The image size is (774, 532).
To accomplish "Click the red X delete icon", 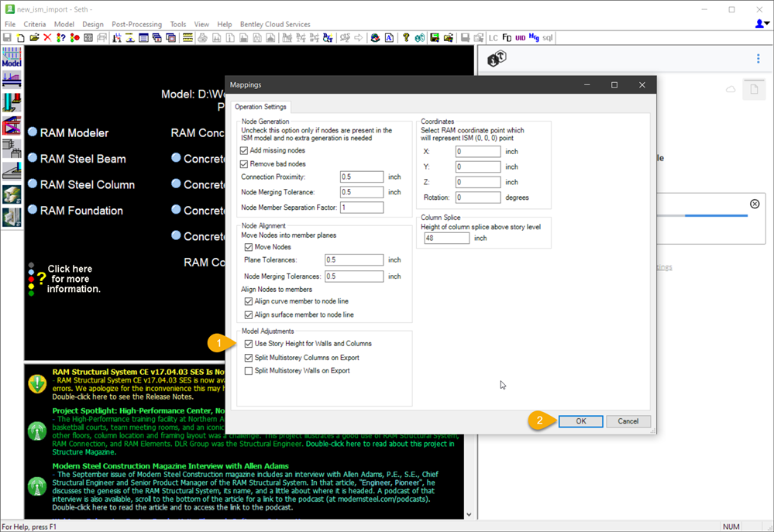I will 47,37.
